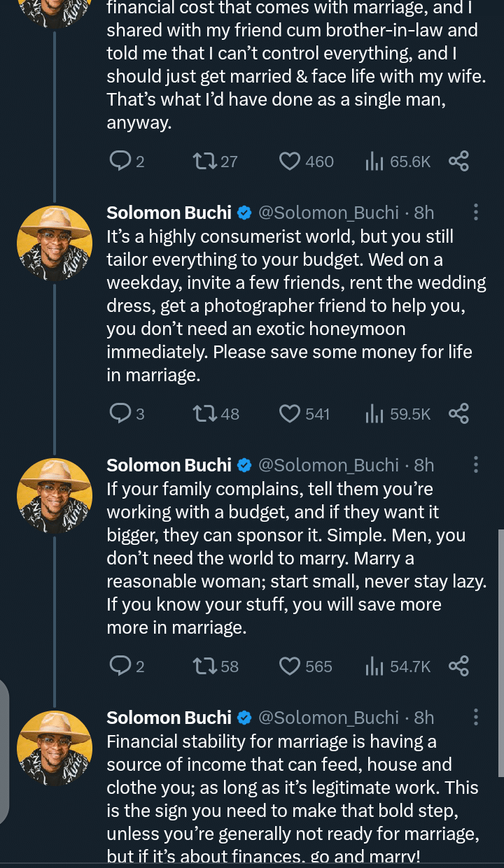Retweet the tweet with 48 reposts
The width and height of the screenshot is (504, 868).
(204, 414)
